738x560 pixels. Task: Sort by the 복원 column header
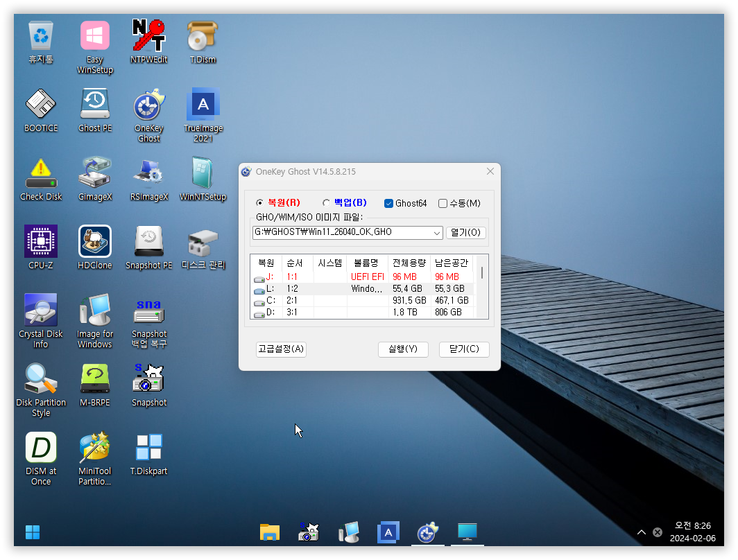coord(266,263)
